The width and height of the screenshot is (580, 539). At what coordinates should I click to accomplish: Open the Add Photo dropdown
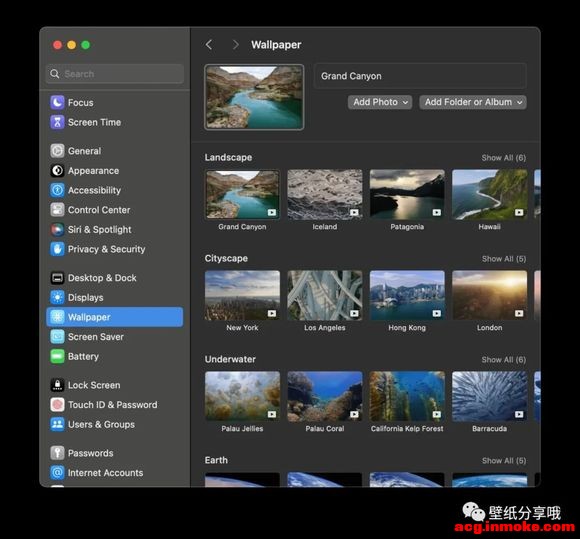(x=380, y=102)
